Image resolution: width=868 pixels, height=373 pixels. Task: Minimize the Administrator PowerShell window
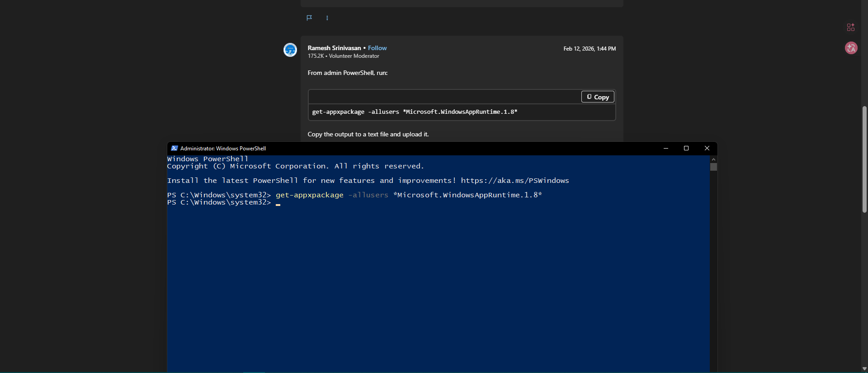[666, 148]
